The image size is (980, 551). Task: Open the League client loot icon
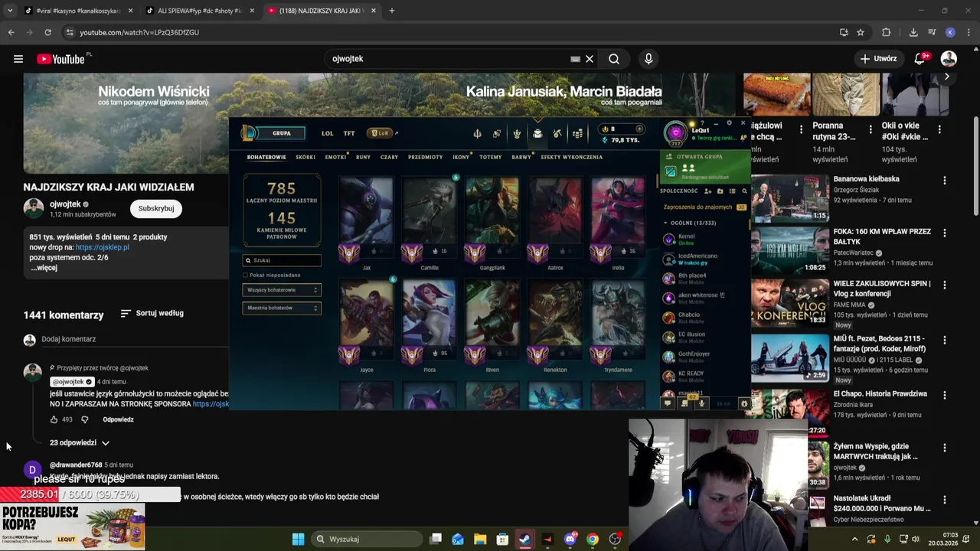point(557,133)
